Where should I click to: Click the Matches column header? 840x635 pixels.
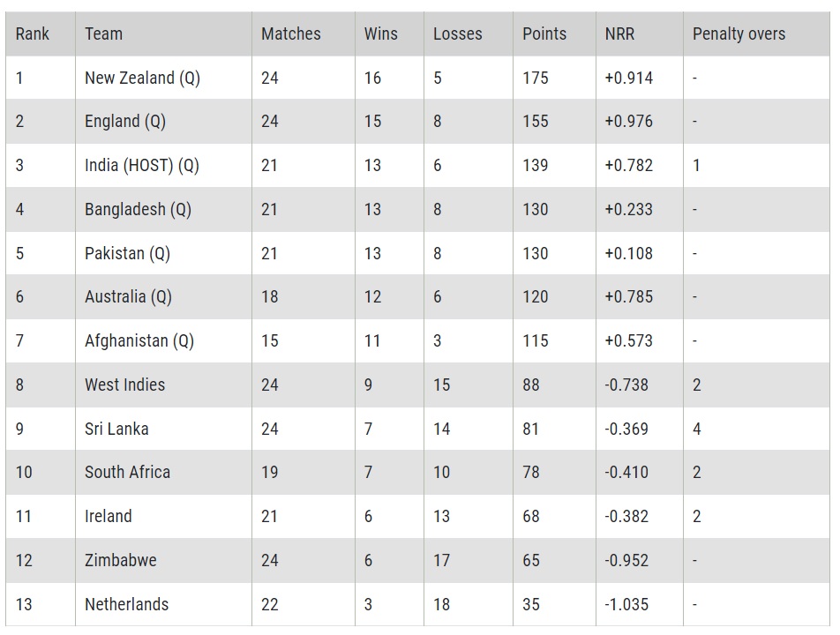(291, 34)
